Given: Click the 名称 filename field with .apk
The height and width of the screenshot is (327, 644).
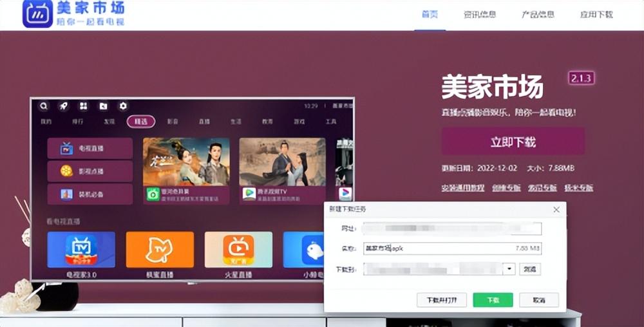Looking at the screenshot, I should [x=452, y=248].
